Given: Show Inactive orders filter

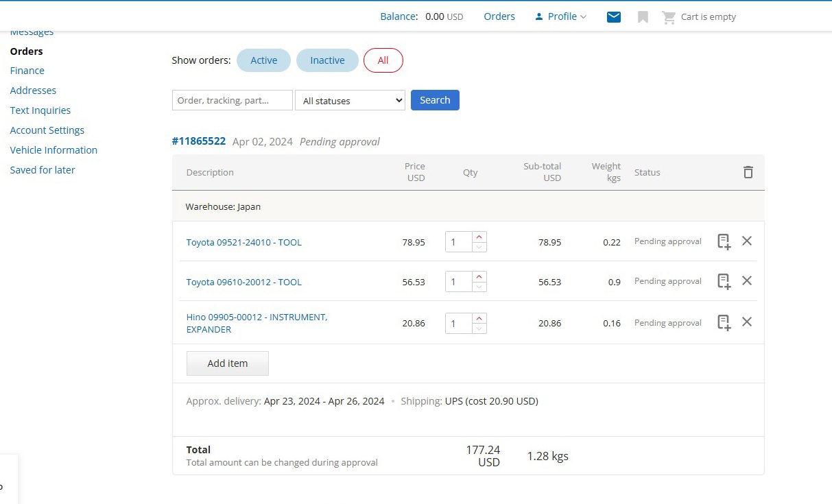Looking at the screenshot, I should click(327, 60).
